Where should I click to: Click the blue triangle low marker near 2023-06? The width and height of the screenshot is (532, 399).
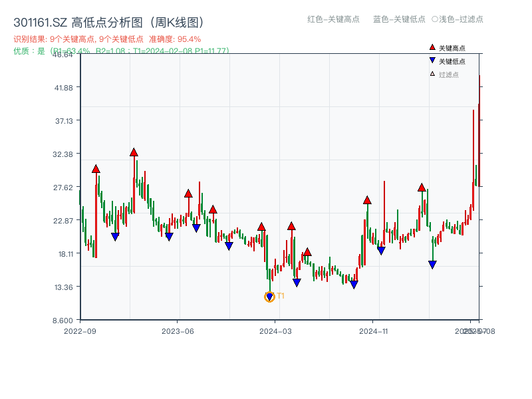click(x=169, y=236)
